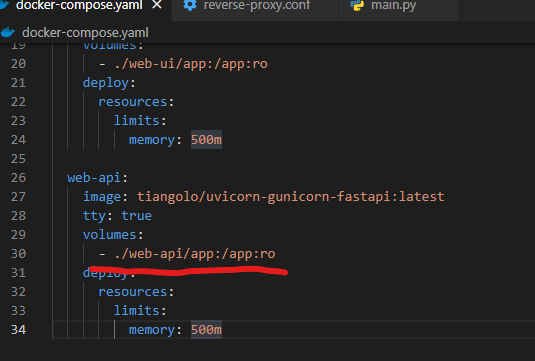This screenshot has width=535, height=361.
Task: Click the gear icon on reverse-proxy.conf tab
Action: (190, 5)
